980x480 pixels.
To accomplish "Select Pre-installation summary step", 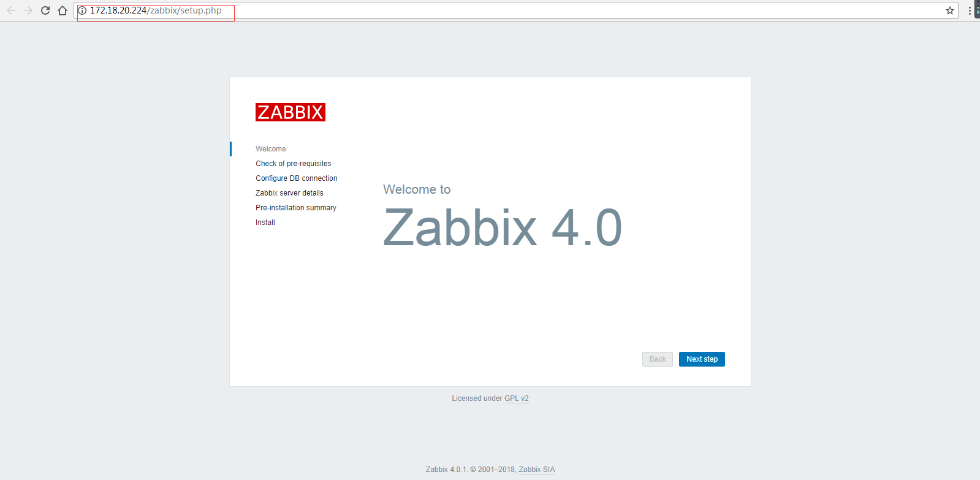I will 296,208.
